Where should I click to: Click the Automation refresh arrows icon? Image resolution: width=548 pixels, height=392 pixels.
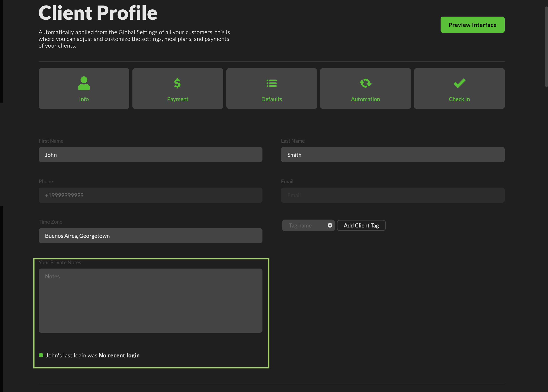pos(365,83)
